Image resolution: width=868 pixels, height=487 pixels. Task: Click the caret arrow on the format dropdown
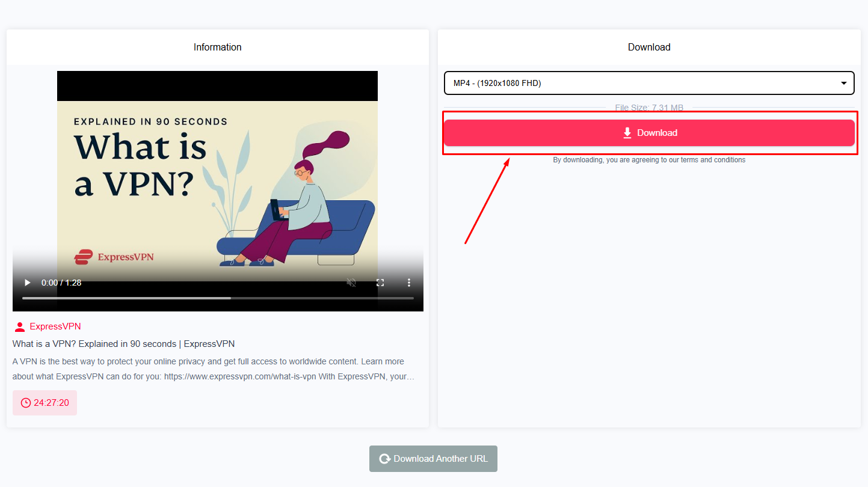[843, 83]
